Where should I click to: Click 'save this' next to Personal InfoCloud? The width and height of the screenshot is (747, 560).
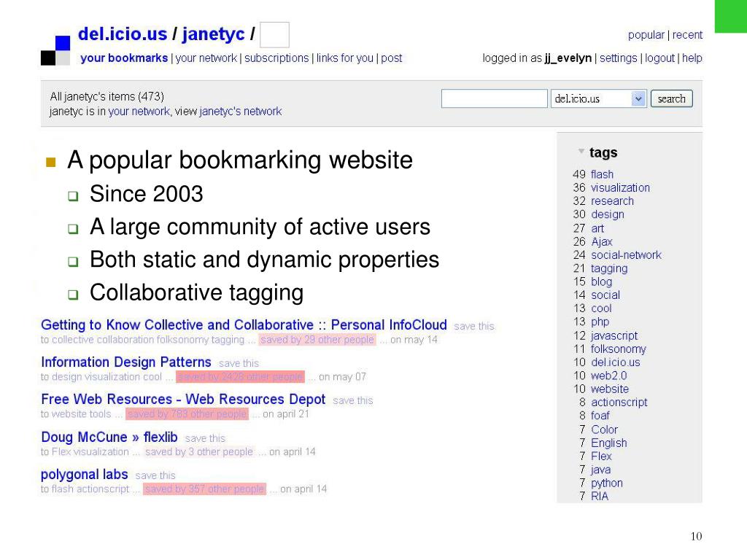[474, 326]
